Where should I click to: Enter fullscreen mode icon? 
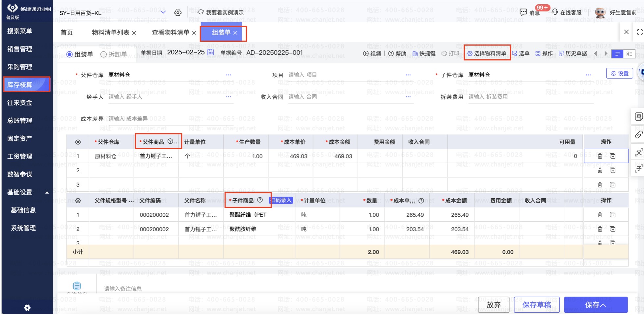[640, 32]
